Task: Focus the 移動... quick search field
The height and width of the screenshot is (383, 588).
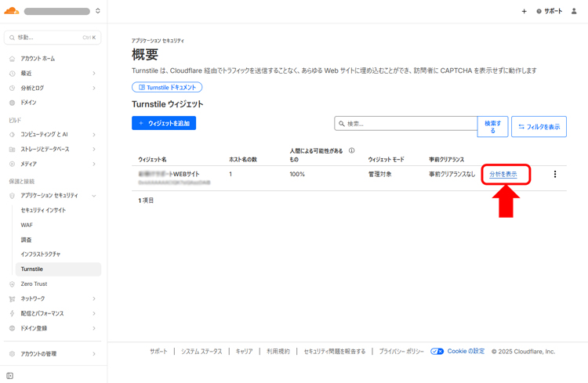Action: click(x=53, y=38)
